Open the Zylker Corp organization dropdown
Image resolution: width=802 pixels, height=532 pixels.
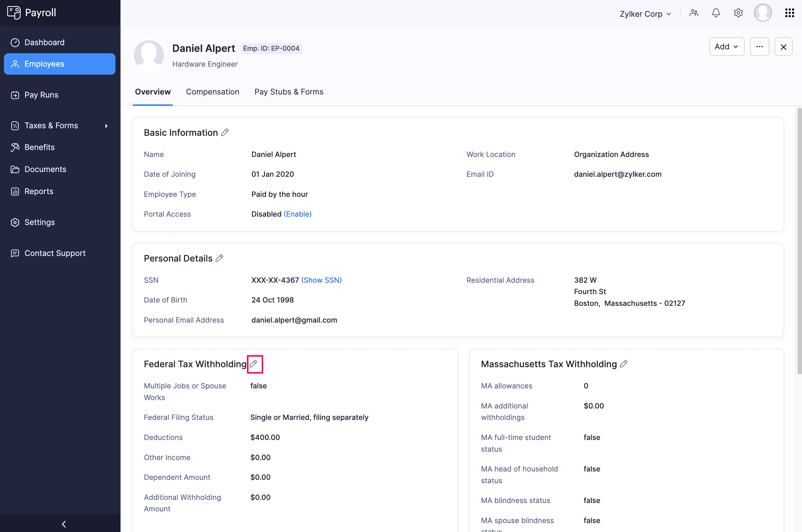pos(645,14)
